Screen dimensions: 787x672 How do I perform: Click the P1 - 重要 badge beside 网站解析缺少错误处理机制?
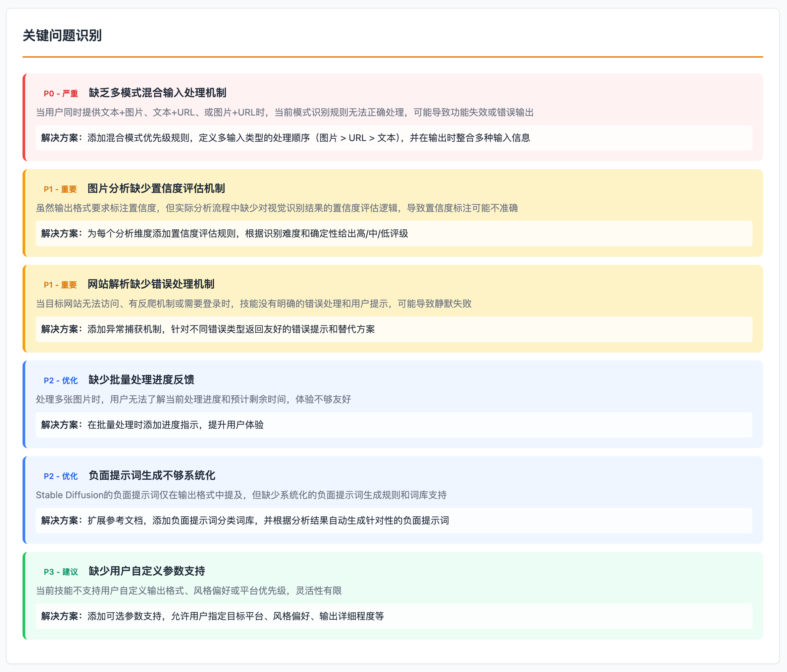(x=60, y=285)
